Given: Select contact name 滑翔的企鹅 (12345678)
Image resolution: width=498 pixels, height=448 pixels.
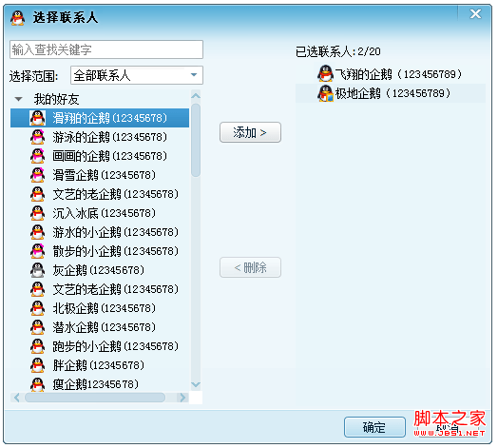Looking at the screenshot, I should point(110,118).
